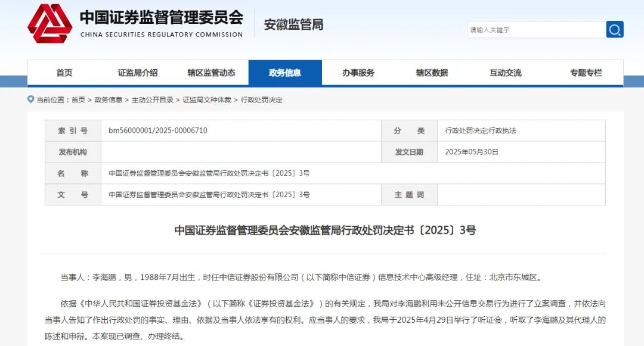Screen dimensions: 644x346
Task: Click the CHINA SECURITIES REGULATORY COMMISSION subtitle
Action: [x=162, y=35]
